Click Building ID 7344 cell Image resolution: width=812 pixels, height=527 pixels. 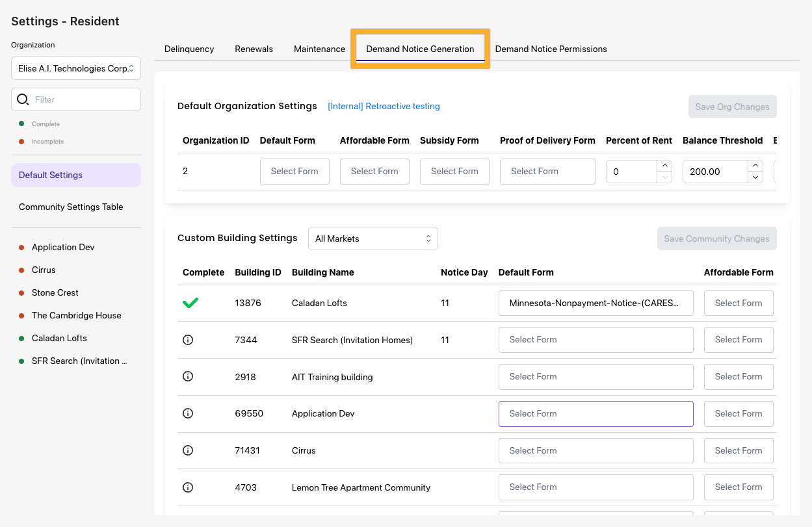[246, 339]
